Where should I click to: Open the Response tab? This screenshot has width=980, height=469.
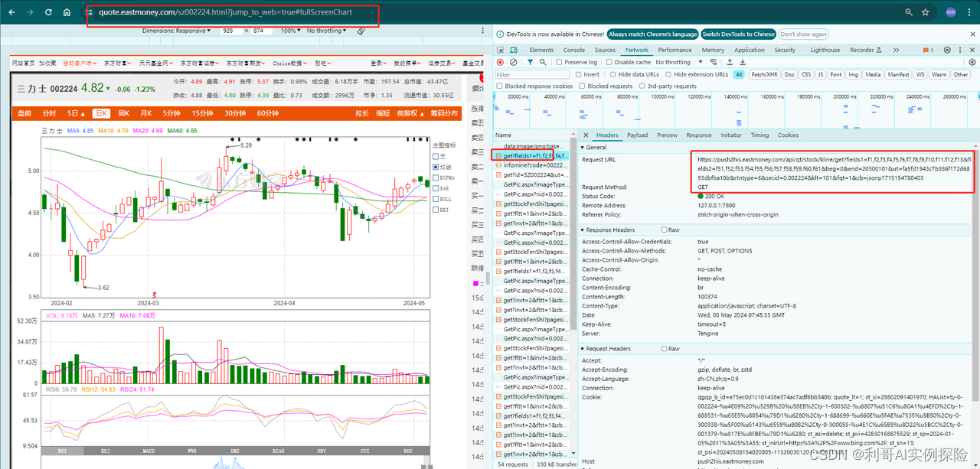click(699, 135)
